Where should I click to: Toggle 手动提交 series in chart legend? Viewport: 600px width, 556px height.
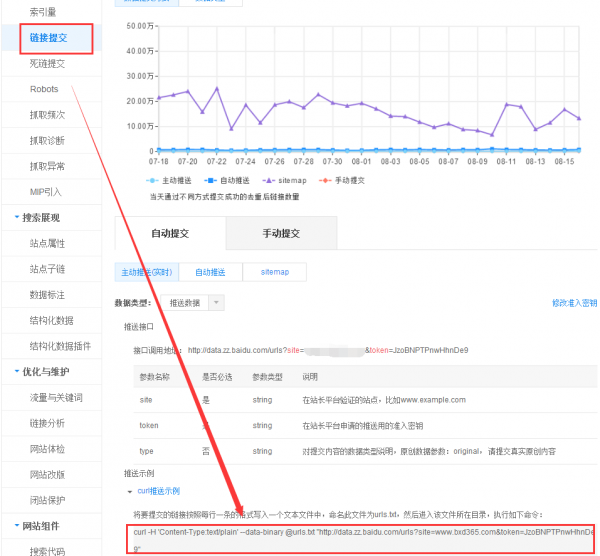342,180
